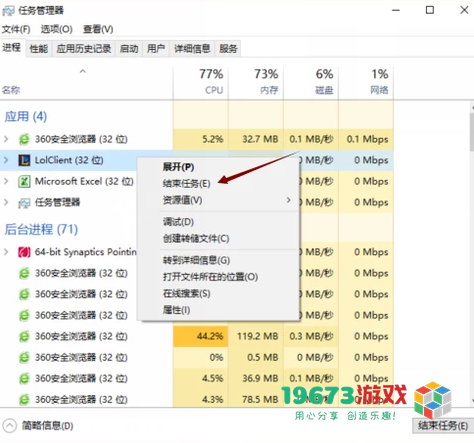The image size is (474, 443).
Task: Switch to the 服务 tab
Action: pyautogui.click(x=228, y=49)
